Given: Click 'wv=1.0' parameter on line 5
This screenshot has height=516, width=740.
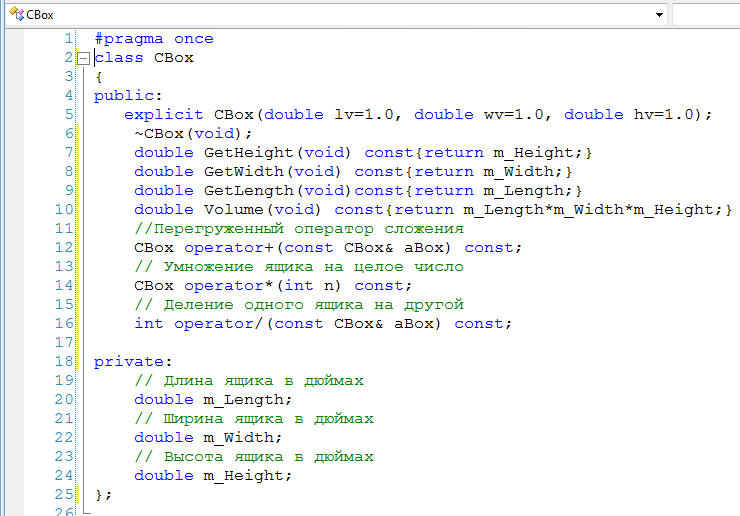Looking at the screenshot, I should coord(513,115).
